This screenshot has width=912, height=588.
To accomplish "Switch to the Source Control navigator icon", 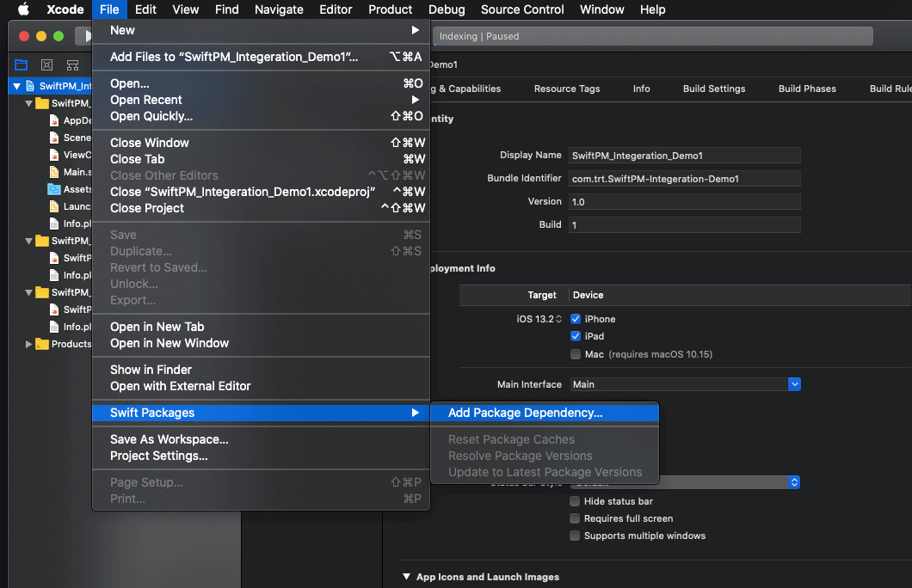I will 46,64.
